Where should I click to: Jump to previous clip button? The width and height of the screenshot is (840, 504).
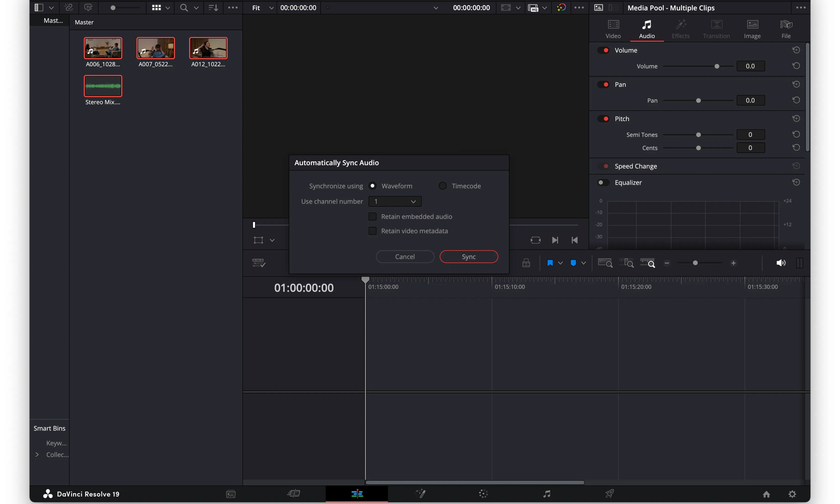575,240
